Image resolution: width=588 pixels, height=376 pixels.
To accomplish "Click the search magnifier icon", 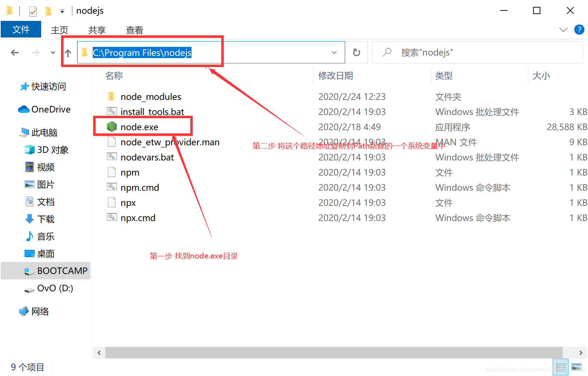I will [x=387, y=52].
